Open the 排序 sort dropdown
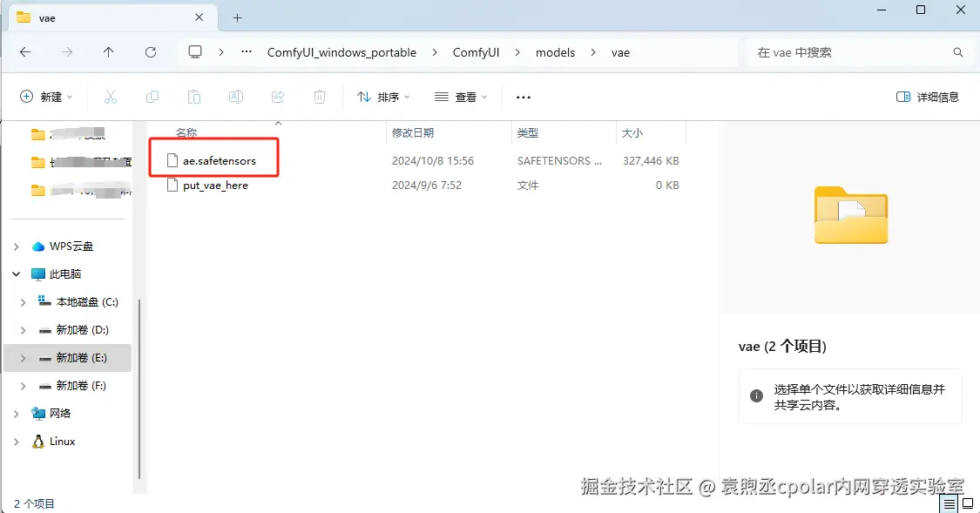980x513 pixels. tap(383, 97)
